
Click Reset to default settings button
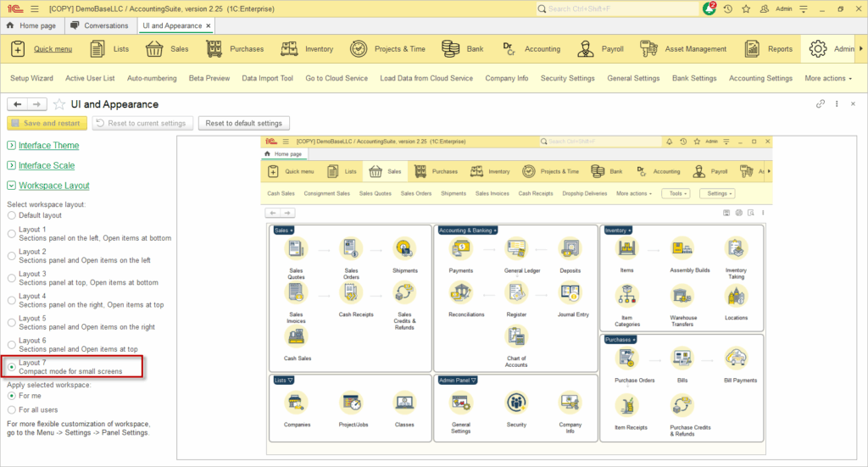(x=243, y=123)
